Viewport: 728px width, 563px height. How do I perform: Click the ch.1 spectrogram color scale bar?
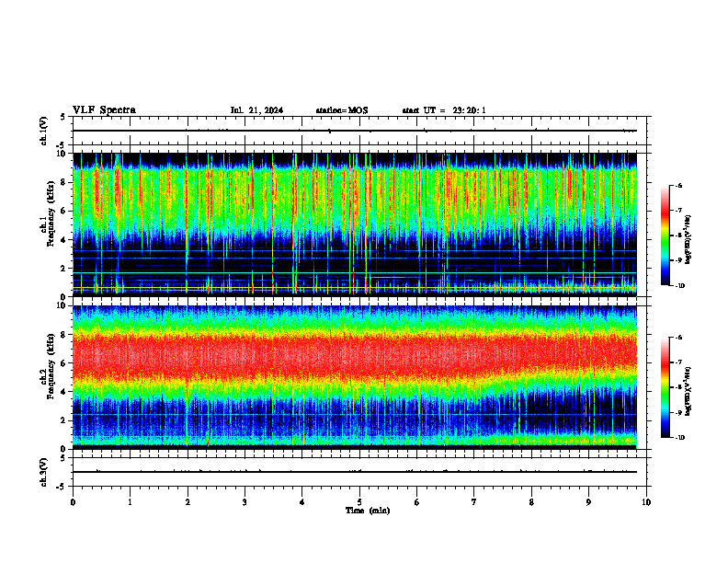point(665,236)
